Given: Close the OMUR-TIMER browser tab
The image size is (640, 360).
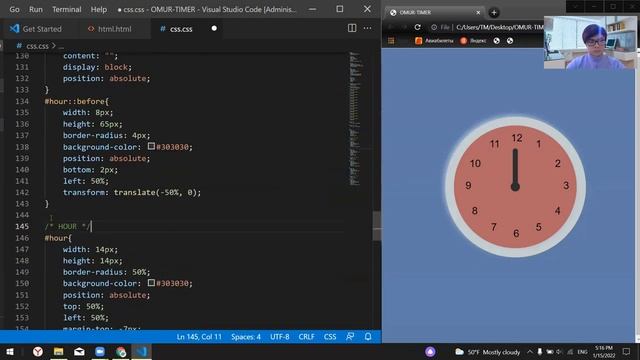Looking at the screenshot, I should [478, 13].
